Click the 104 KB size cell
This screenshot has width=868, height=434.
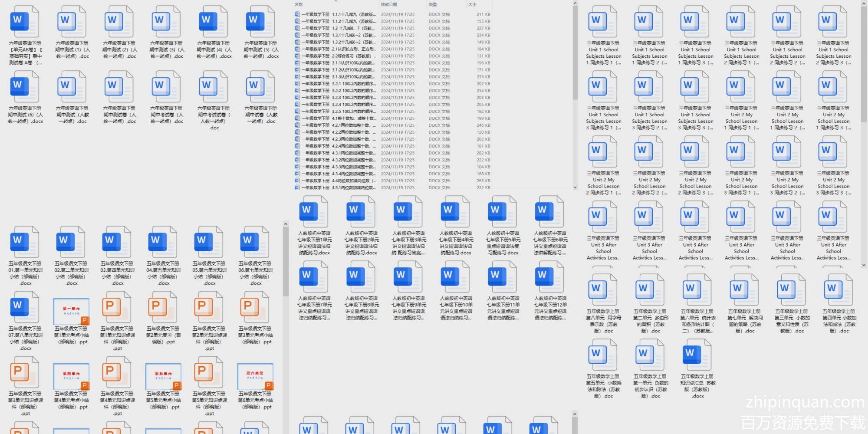(483, 167)
